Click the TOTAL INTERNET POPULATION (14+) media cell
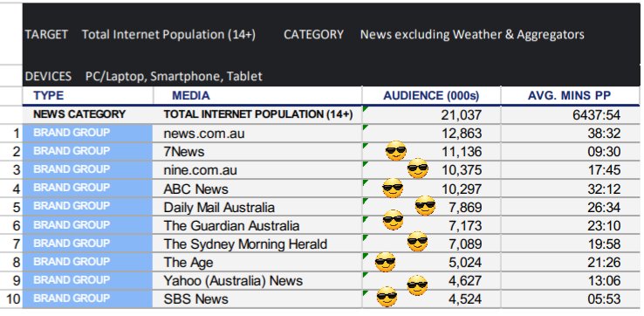Image resolution: width=644 pixels, height=316 pixels. tap(257, 114)
